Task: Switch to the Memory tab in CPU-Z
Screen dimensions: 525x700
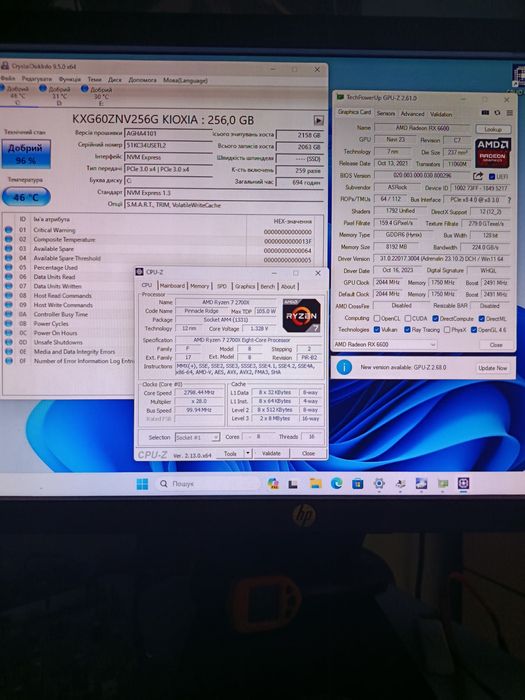Action: 199,286
